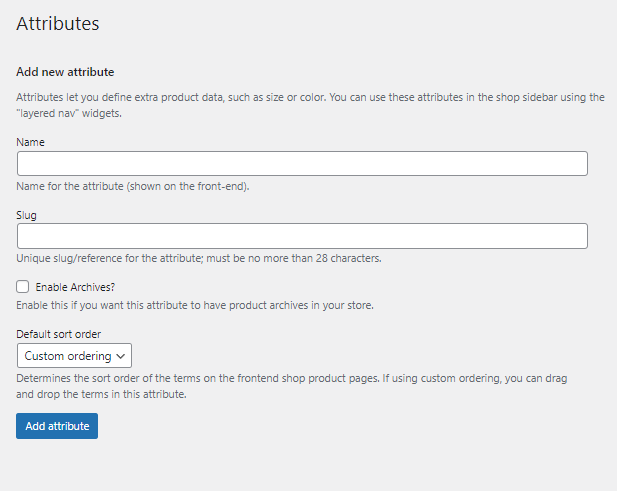The width and height of the screenshot is (617, 491).
Task: Tick the Enable Archives checkbox
Action: pyautogui.click(x=22, y=286)
